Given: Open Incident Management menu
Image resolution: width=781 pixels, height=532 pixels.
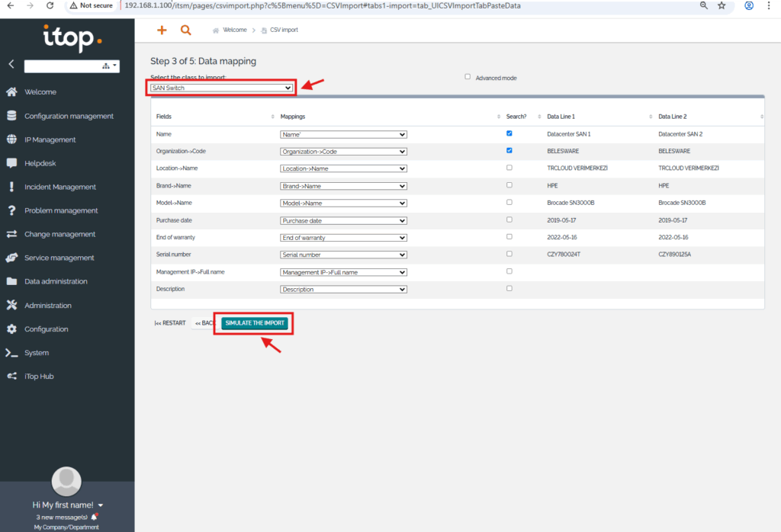Looking at the screenshot, I should pyautogui.click(x=60, y=187).
